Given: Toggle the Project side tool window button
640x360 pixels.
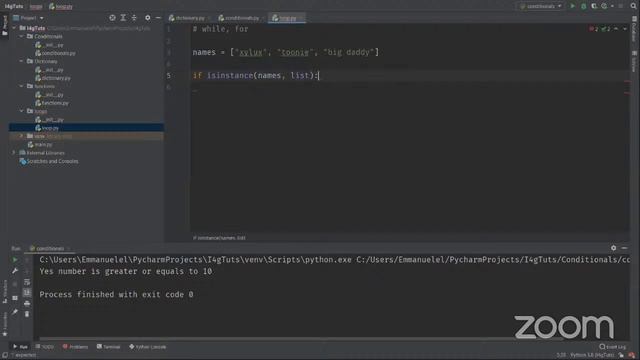Looking at the screenshot, I should (x=4, y=25).
